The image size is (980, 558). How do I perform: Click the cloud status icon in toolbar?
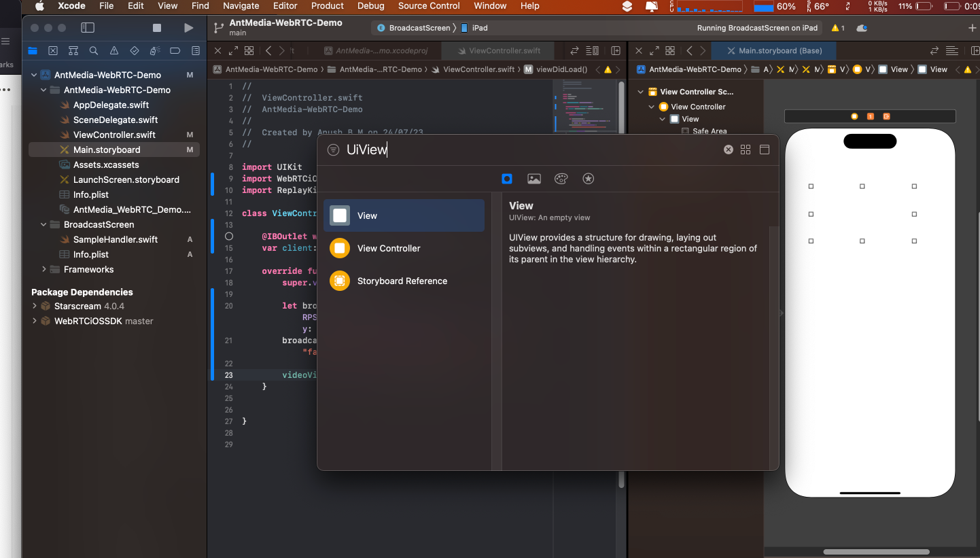point(862,28)
